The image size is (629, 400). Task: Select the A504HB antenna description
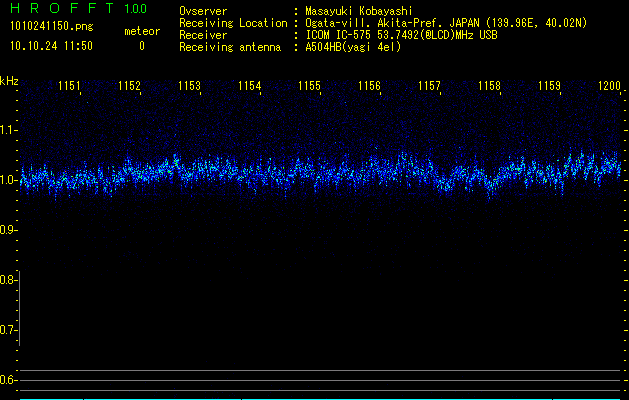pyautogui.click(x=353, y=46)
